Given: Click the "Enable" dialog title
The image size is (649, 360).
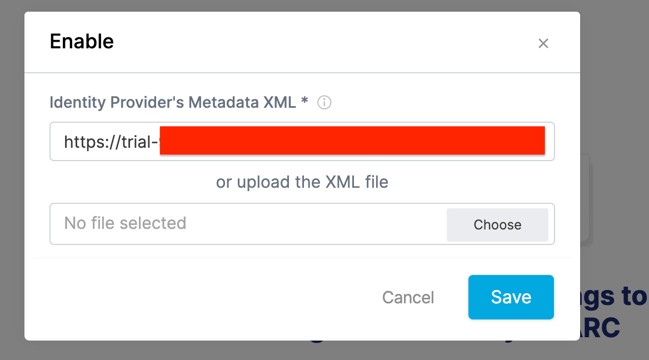Looking at the screenshot, I should 82,41.
